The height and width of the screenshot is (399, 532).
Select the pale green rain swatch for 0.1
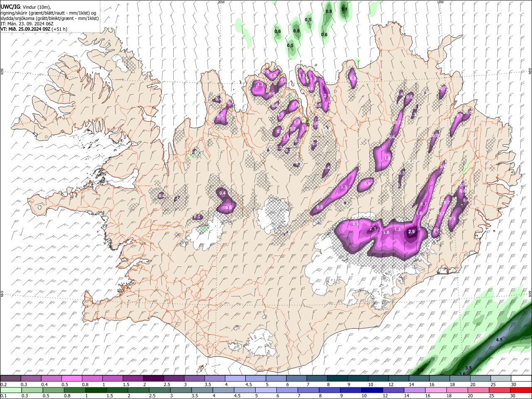10,390
